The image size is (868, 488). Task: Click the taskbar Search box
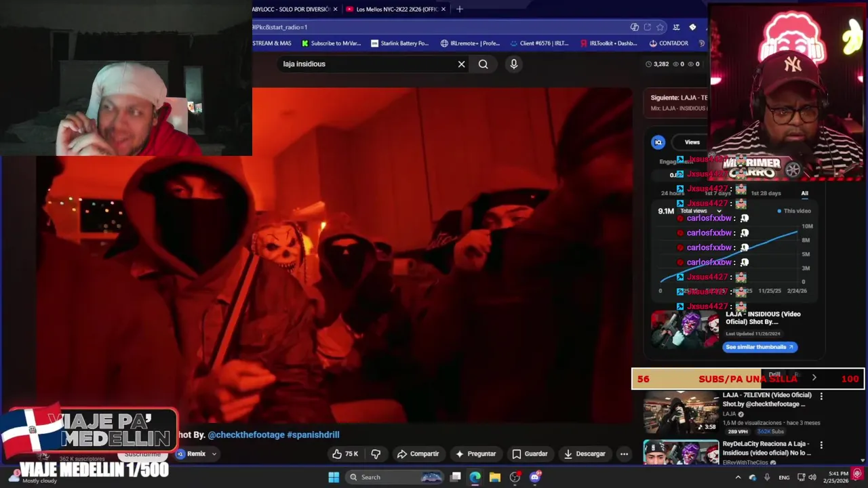395,477
